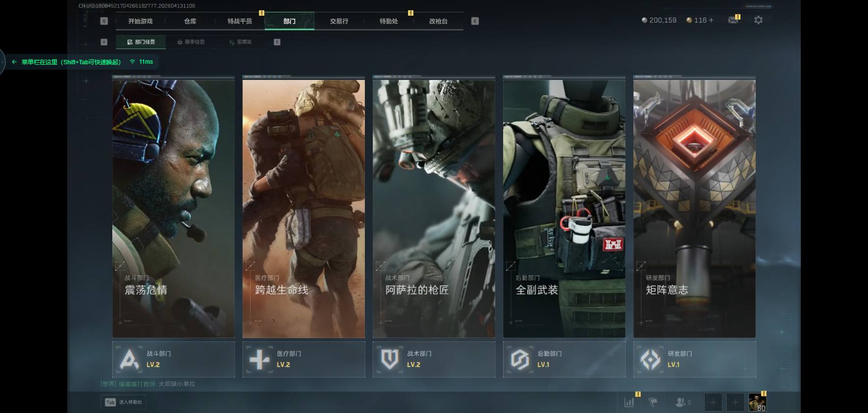Image resolution: width=868 pixels, height=413 pixels.
Task: Click the back arrow on the menu hint
Action: 14,62
